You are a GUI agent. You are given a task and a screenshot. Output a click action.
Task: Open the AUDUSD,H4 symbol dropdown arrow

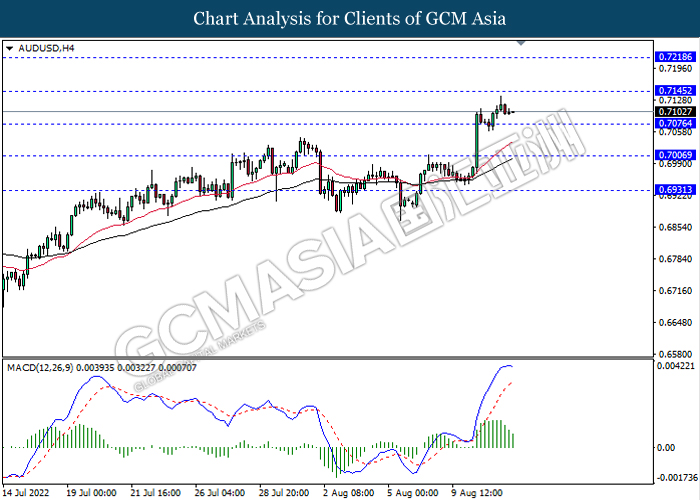point(10,48)
